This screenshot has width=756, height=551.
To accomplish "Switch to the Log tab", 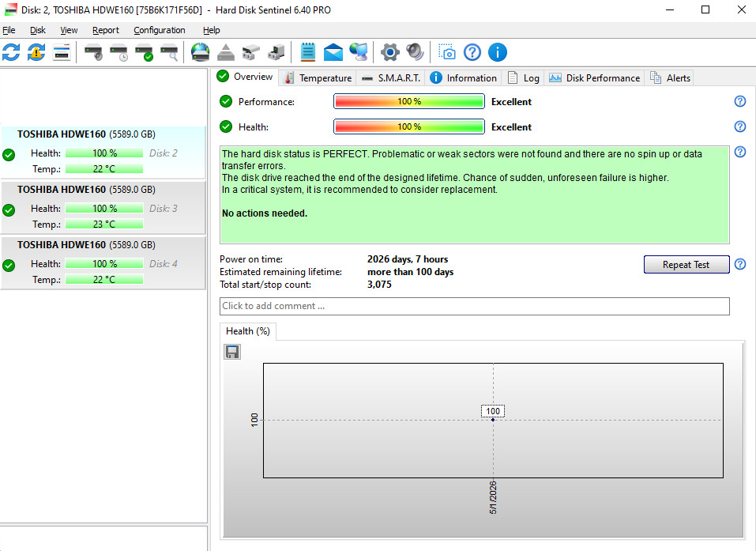I will pos(524,78).
